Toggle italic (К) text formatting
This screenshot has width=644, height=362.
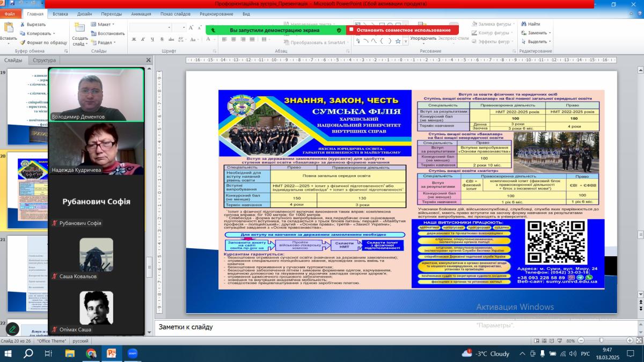pyautogui.click(x=143, y=39)
